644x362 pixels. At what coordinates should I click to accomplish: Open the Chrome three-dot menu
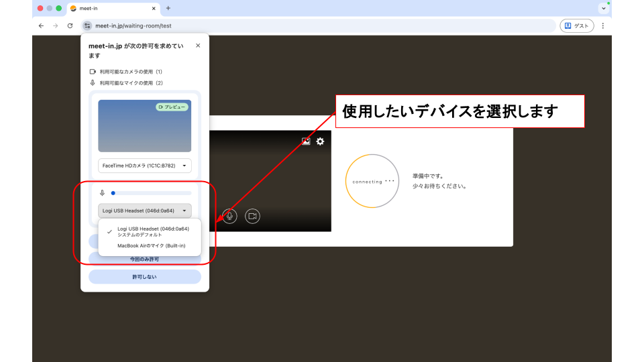tap(602, 25)
